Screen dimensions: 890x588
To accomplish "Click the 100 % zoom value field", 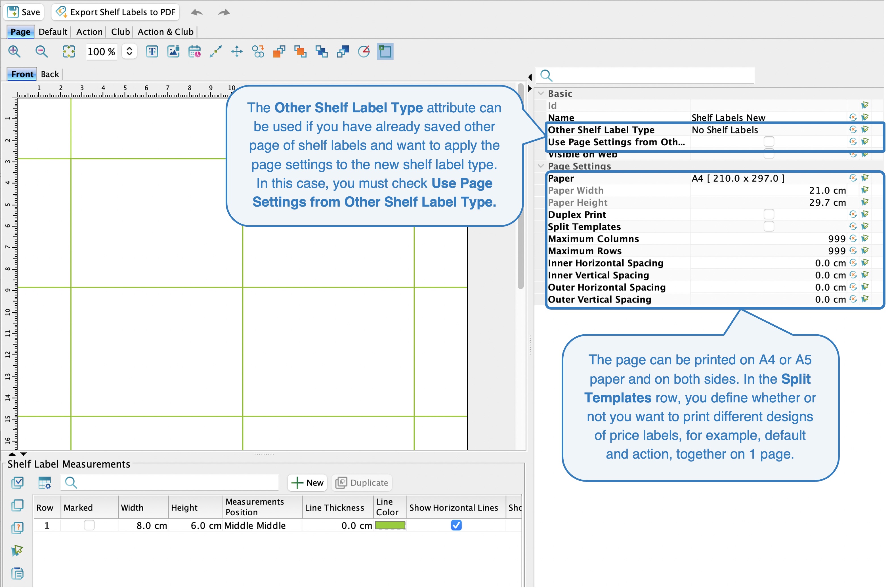I will pyautogui.click(x=101, y=51).
